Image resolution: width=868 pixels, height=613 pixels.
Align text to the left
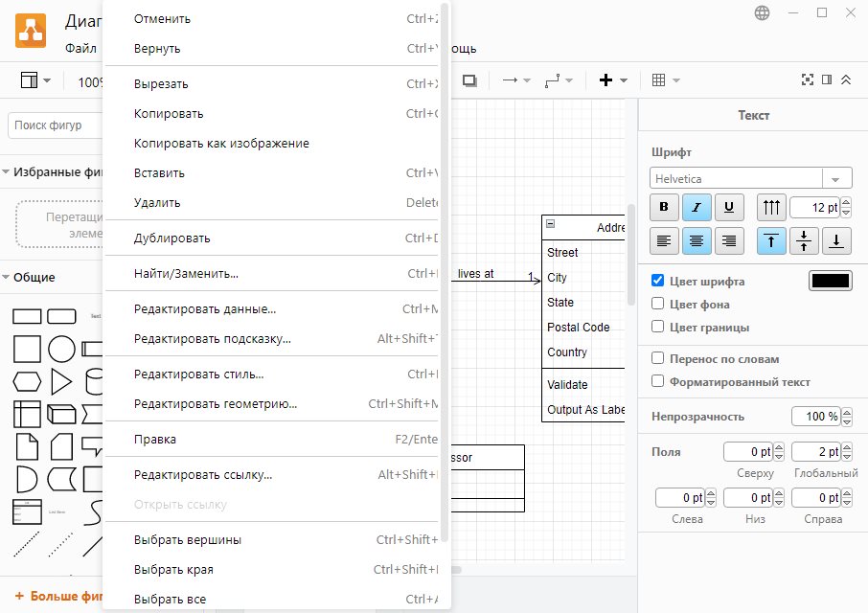[x=664, y=241]
